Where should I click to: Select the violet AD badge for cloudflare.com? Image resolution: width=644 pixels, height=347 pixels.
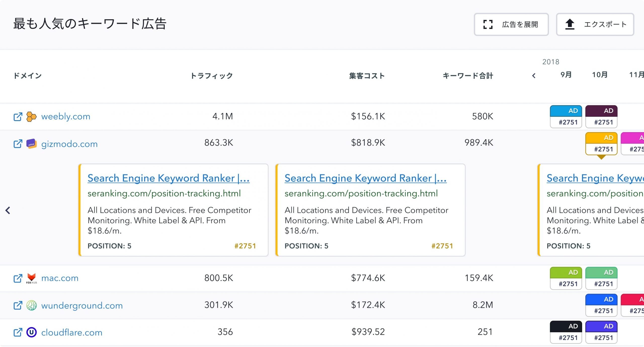[x=601, y=332]
